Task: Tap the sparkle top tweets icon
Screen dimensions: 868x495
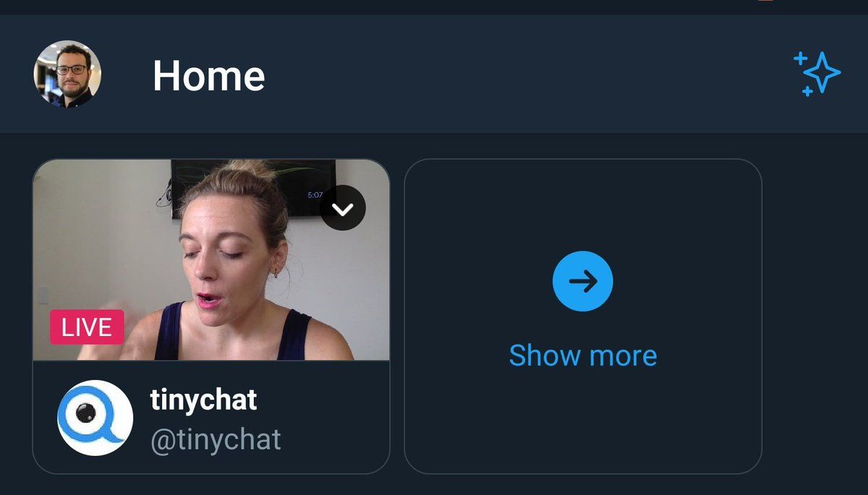Action: click(817, 74)
